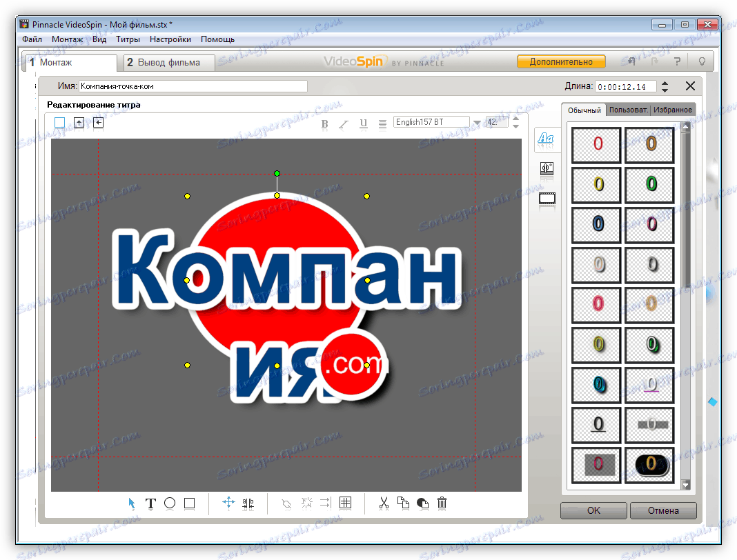This screenshot has width=737, height=560.
Task: Pick the underlined black 0 text style
Action: point(596,425)
